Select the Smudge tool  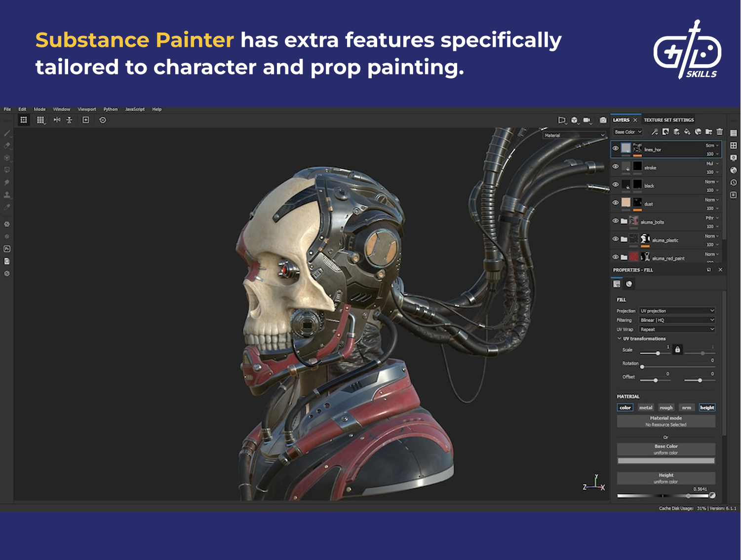pyautogui.click(x=7, y=182)
